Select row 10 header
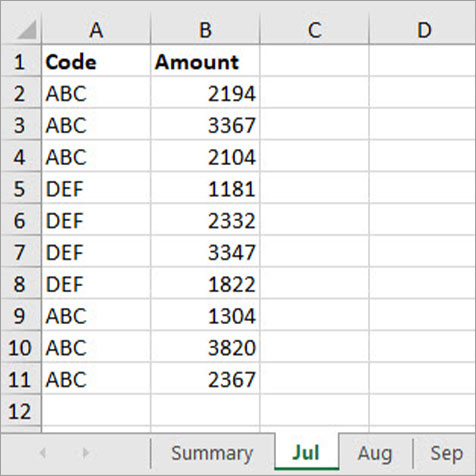The height and width of the screenshot is (476, 476). 20,347
